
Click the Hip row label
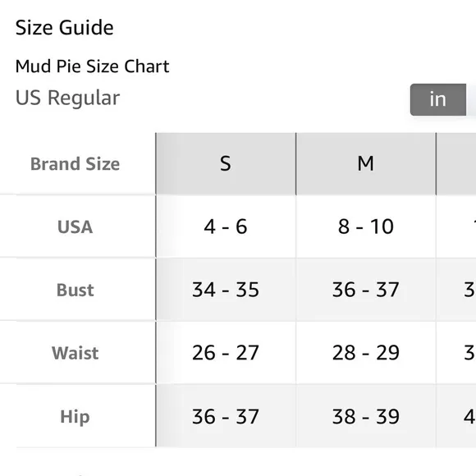75,417
